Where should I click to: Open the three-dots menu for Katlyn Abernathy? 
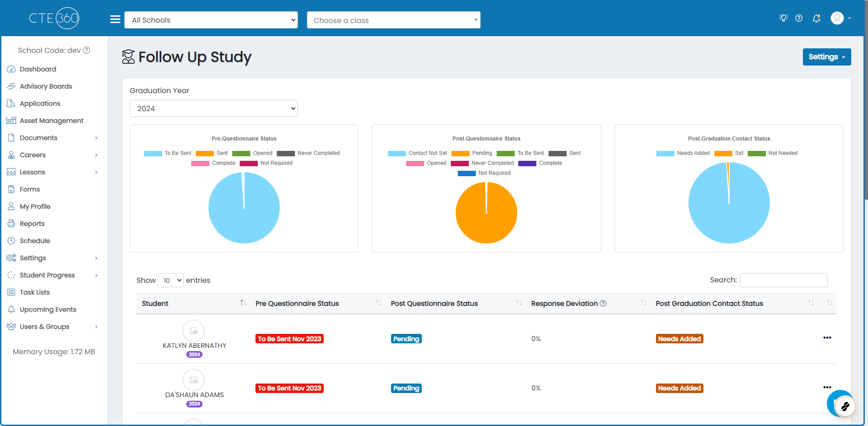click(x=827, y=338)
